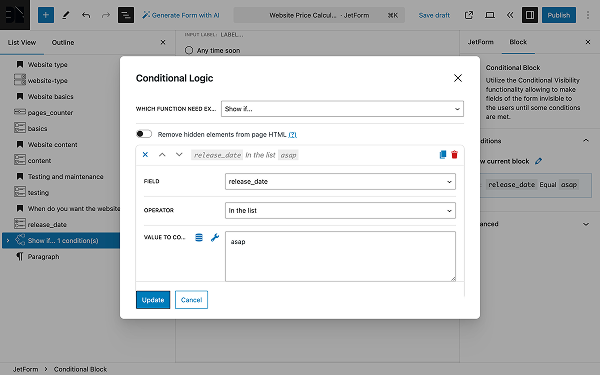Click the site logo icon
This screenshot has width=600, height=375.
coord(15,15)
